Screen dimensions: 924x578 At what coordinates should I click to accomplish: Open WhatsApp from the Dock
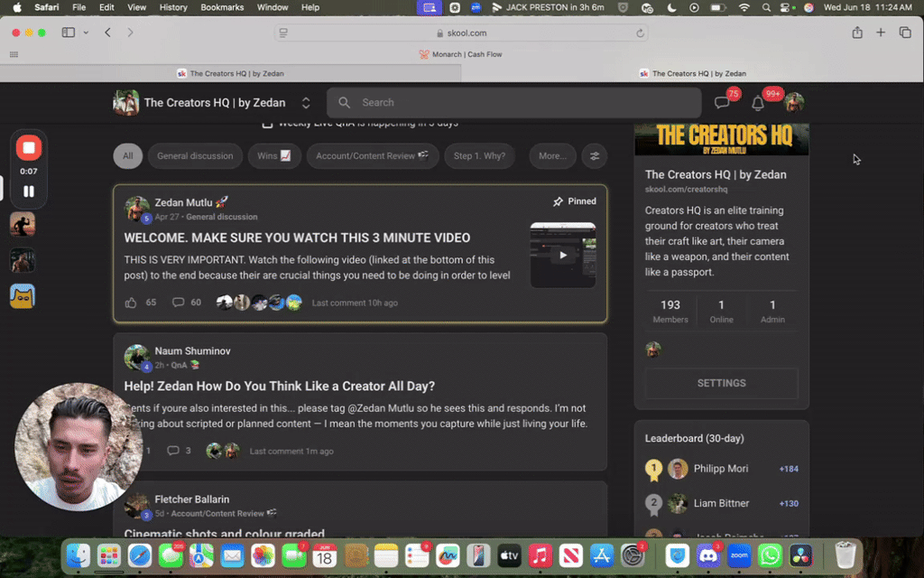770,555
